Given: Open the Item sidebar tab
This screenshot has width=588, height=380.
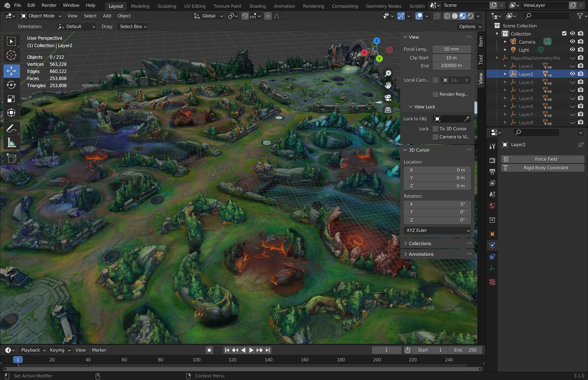Looking at the screenshot, I should pos(481,41).
